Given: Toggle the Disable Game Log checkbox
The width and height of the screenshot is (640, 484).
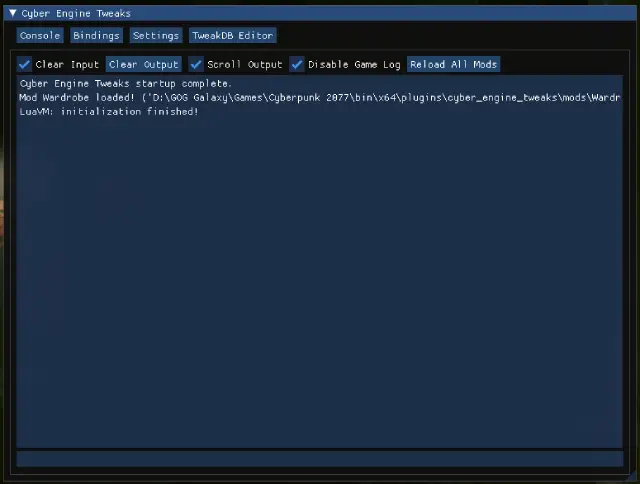Looking at the screenshot, I should pos(297,64).
